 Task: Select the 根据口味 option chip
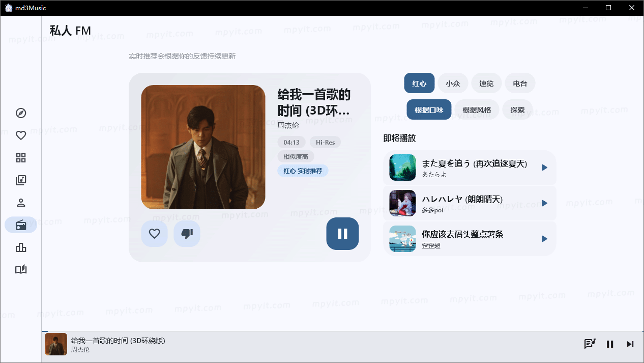[429, 109]
